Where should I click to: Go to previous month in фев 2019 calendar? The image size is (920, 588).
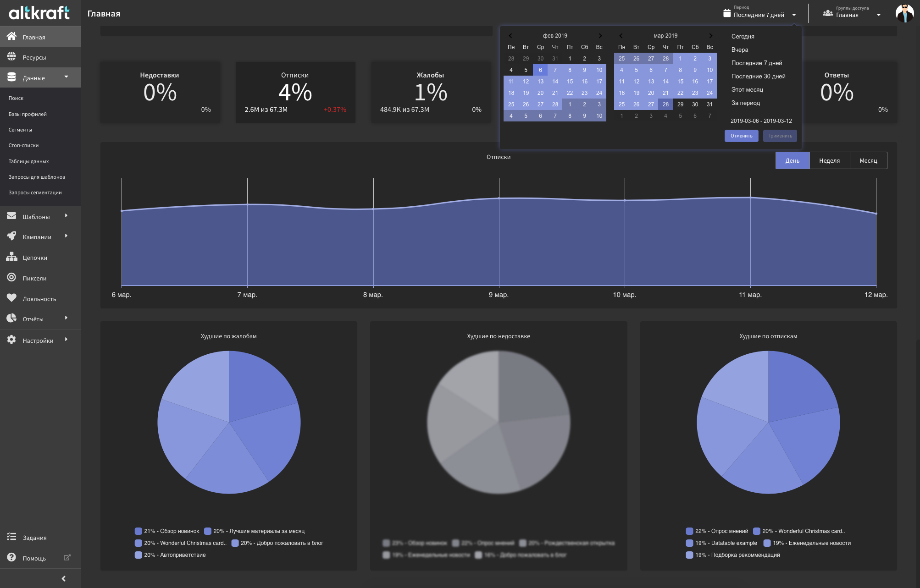coord(510,36)
